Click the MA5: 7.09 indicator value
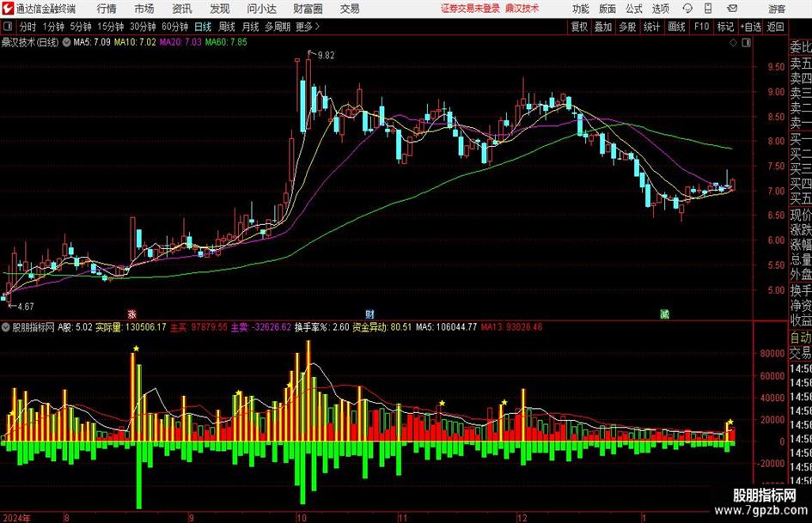Viewport: 812px width, 523px height. [92, 42]
